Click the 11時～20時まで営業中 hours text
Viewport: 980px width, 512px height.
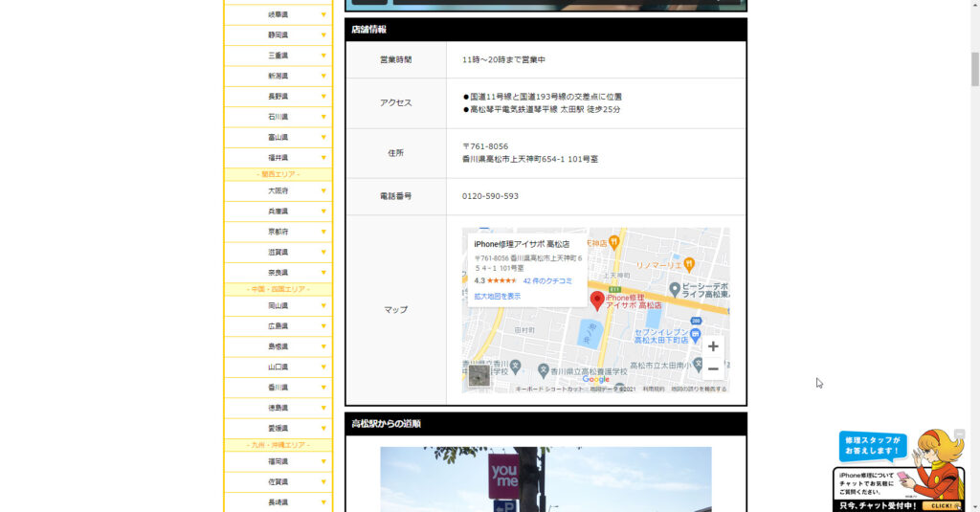503,60
